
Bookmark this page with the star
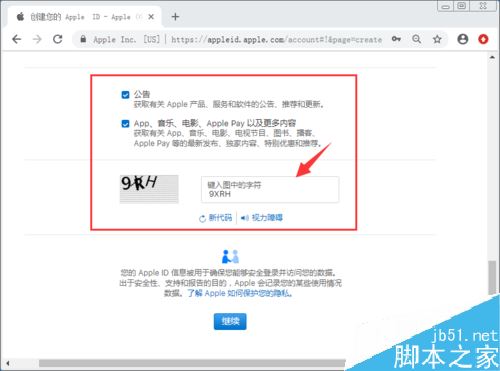[437, 39]
